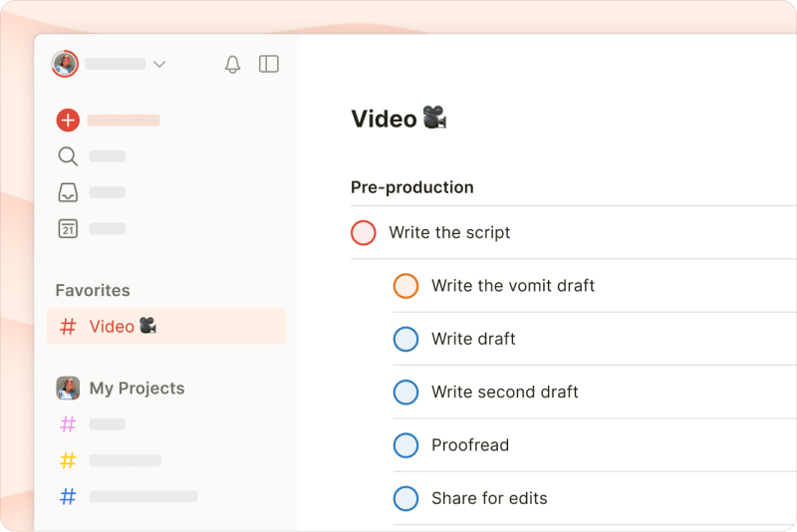This screenshot has width=797, height=532.
Task: Click the camera emoji in the title
Action: pyautogui.click(x=434, y=118)
